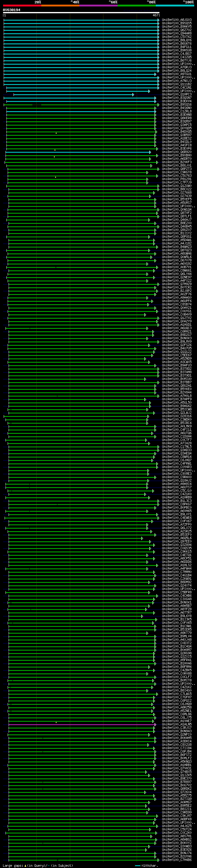
Task: Select the UniRef100_B3QSN7 label
Action: click(x=177, y=98)
